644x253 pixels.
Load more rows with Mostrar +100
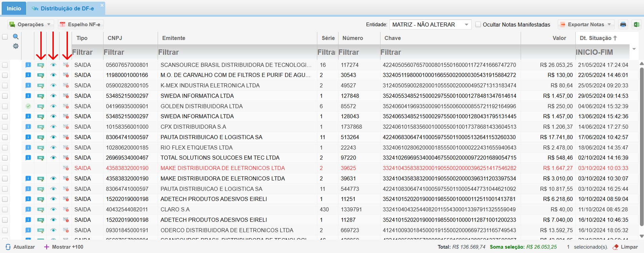[64, 247]
